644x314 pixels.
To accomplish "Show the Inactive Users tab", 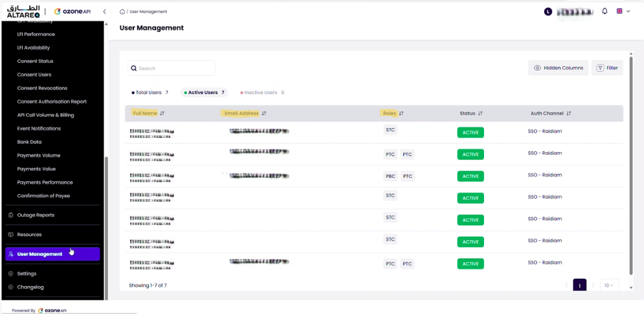I will (262, 93).
